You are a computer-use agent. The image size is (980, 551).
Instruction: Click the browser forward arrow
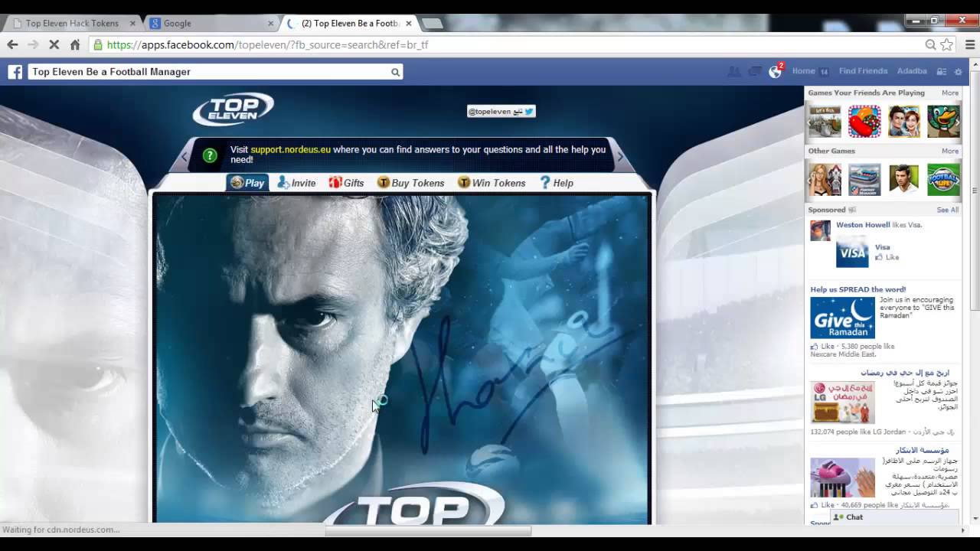click(x=33, y=44)
